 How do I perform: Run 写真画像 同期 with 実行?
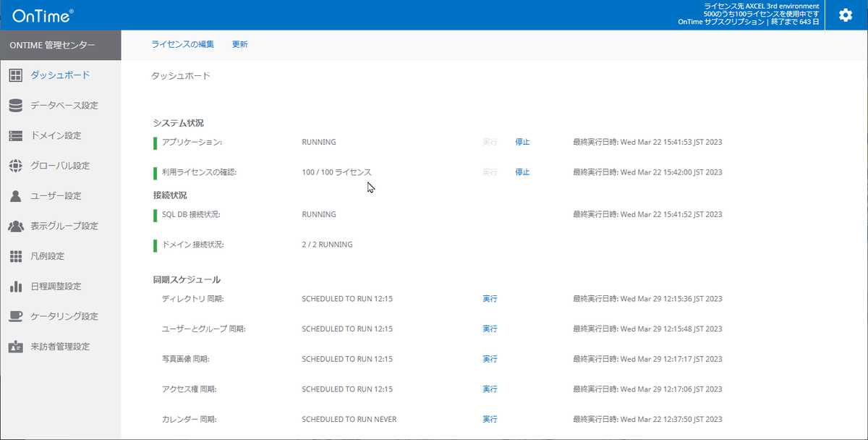point(490,359)
